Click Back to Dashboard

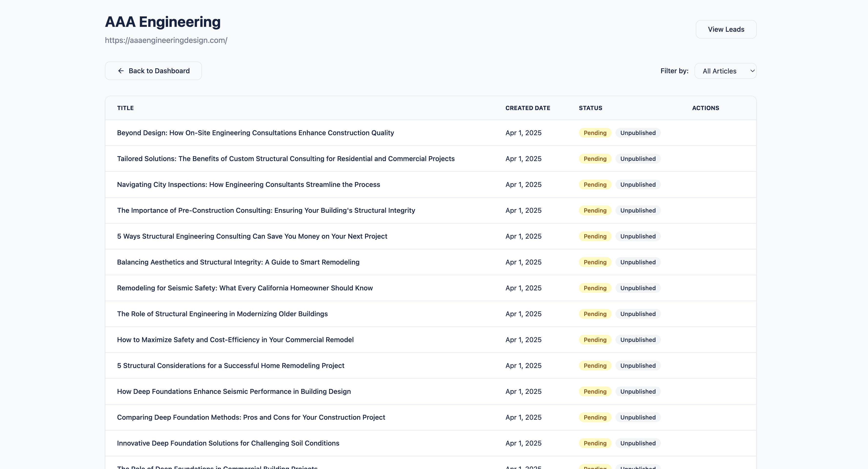pyautogui.click(x=153, y=71)
